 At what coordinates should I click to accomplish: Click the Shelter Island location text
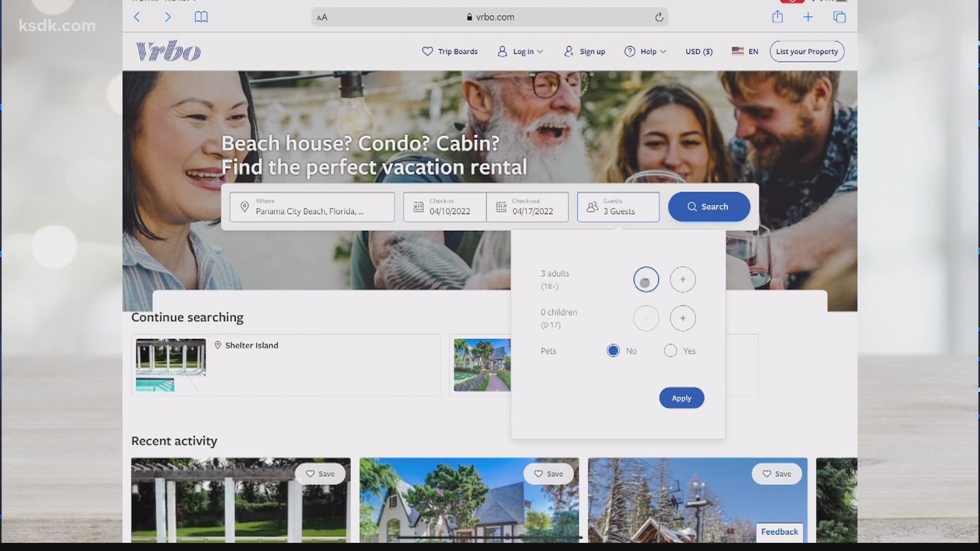(252, 345)
